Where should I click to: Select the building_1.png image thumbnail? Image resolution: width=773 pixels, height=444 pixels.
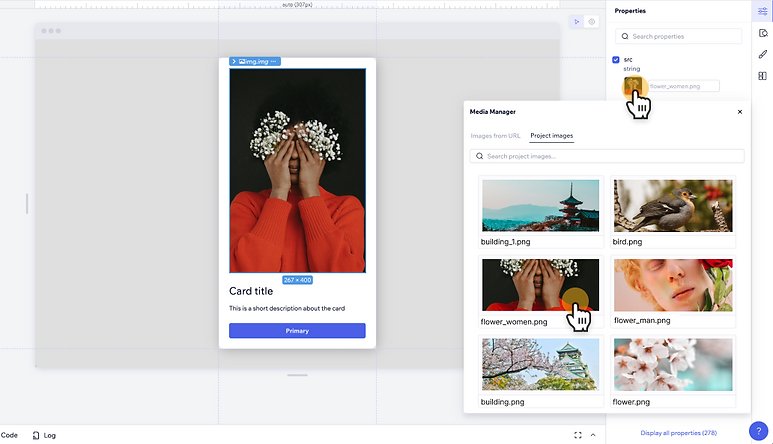click(540, 205)
